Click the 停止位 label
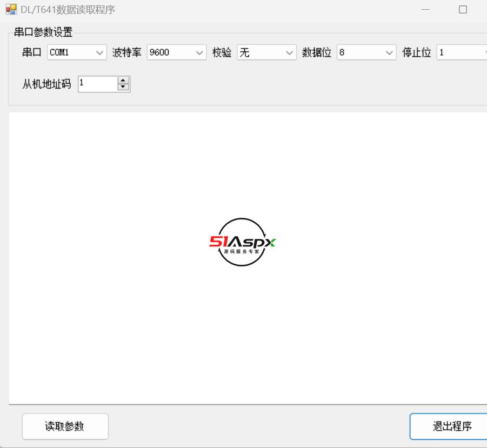 click(x=417, y=52)
